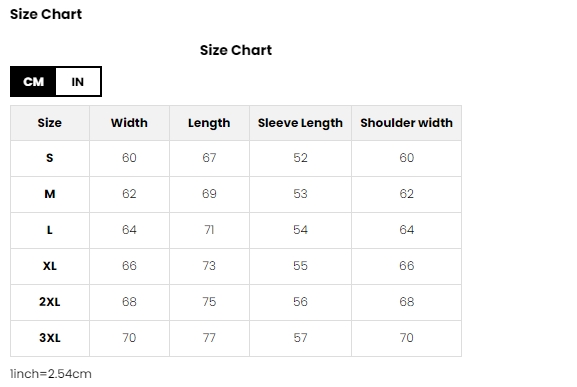Select the 2XL size row label
Screen dimensions: 577x387
[50, 302]
